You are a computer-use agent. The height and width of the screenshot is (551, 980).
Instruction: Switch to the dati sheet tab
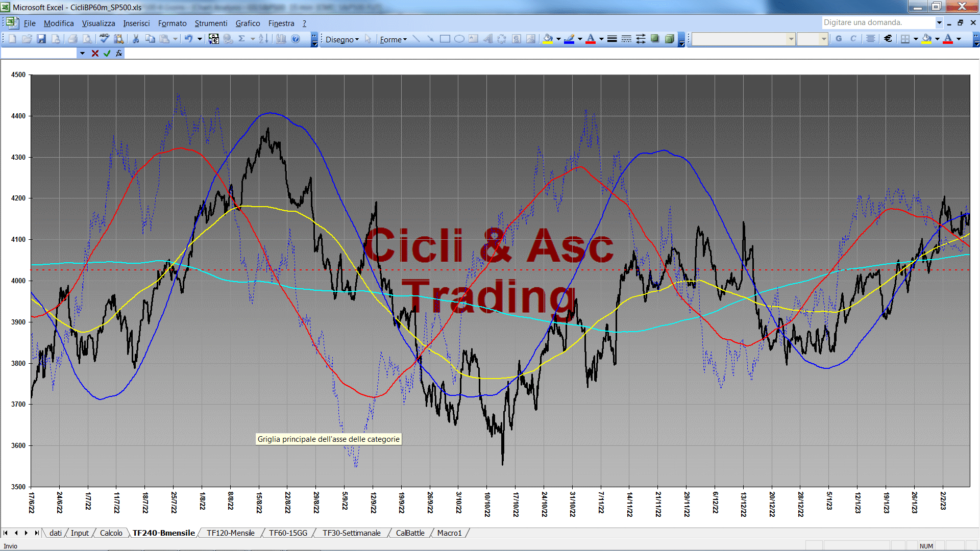coord(55,533)
